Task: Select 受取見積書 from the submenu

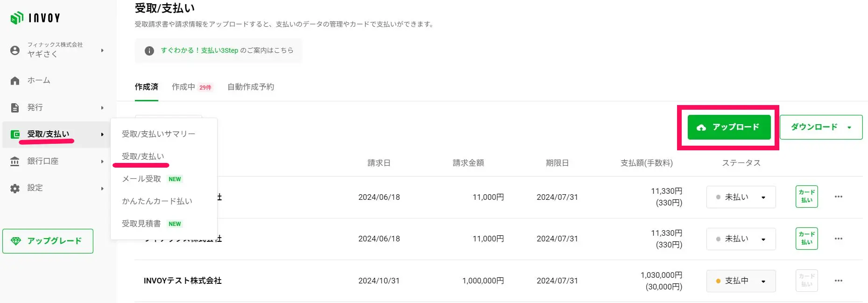Action: 141,224
